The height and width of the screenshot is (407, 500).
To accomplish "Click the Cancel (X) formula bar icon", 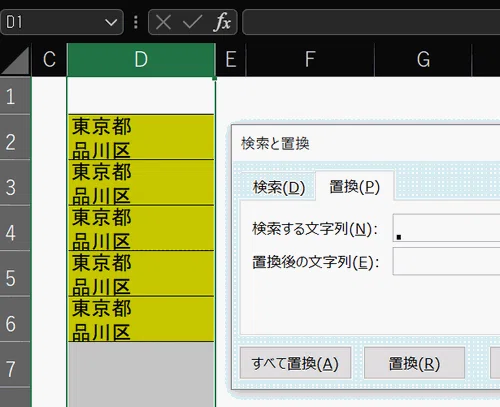I will [163, 22].
